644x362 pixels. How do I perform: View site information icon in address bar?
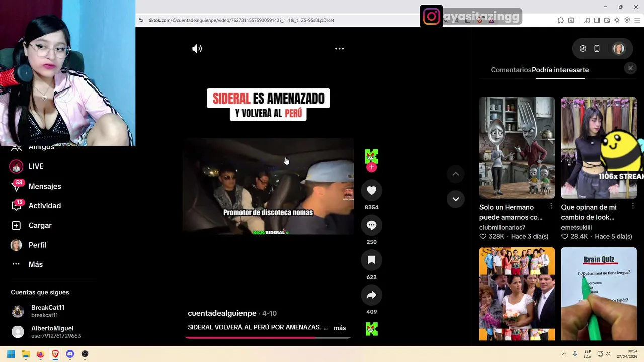(x=141, y=20)
